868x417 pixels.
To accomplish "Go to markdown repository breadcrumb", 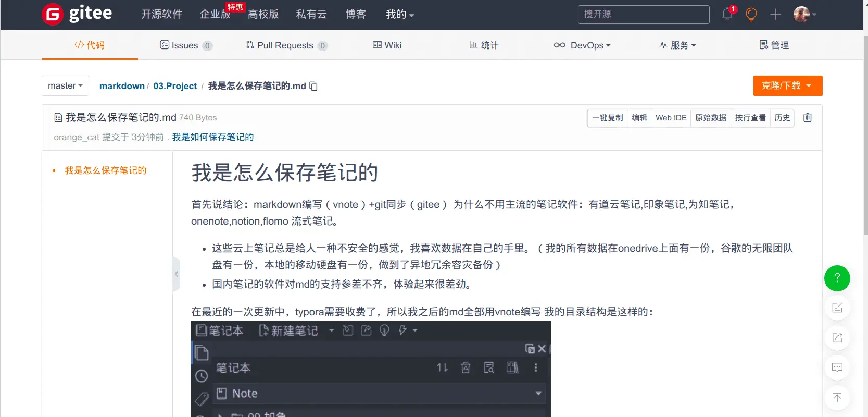I will (x=122, y=86).
